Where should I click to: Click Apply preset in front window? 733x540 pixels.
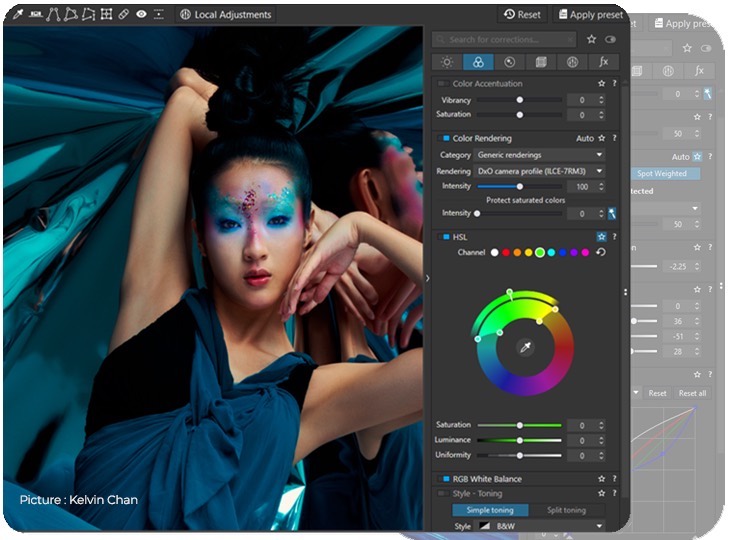590,15
